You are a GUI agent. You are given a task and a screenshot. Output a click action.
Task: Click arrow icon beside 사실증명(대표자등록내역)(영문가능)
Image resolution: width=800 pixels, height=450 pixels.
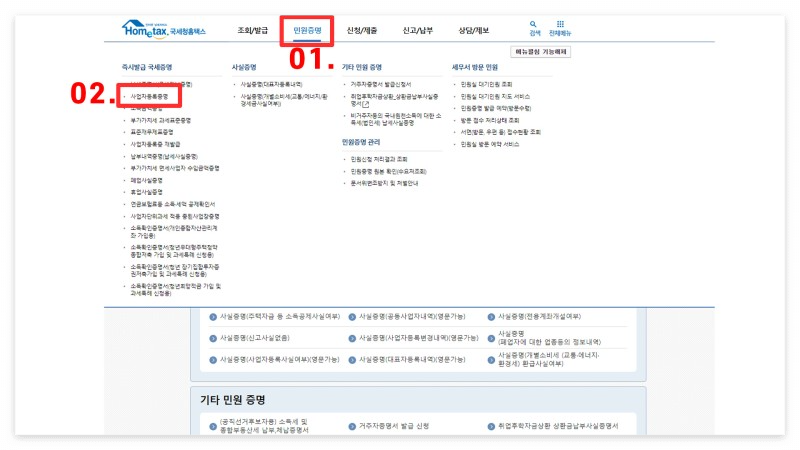[x=352, y=360]
